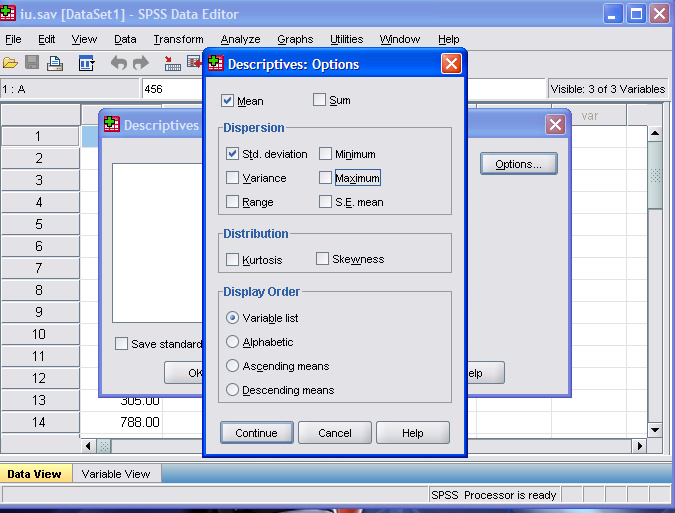The image size is (675, 513).
Task: Choose Ascending means radio button
Action: coord(232,366)
